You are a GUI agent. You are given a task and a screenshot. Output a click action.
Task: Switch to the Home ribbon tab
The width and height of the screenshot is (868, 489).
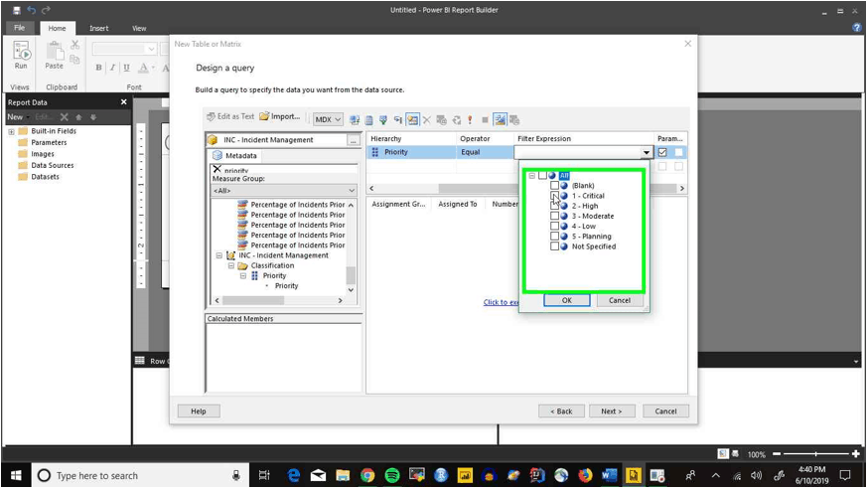point(57,28)
